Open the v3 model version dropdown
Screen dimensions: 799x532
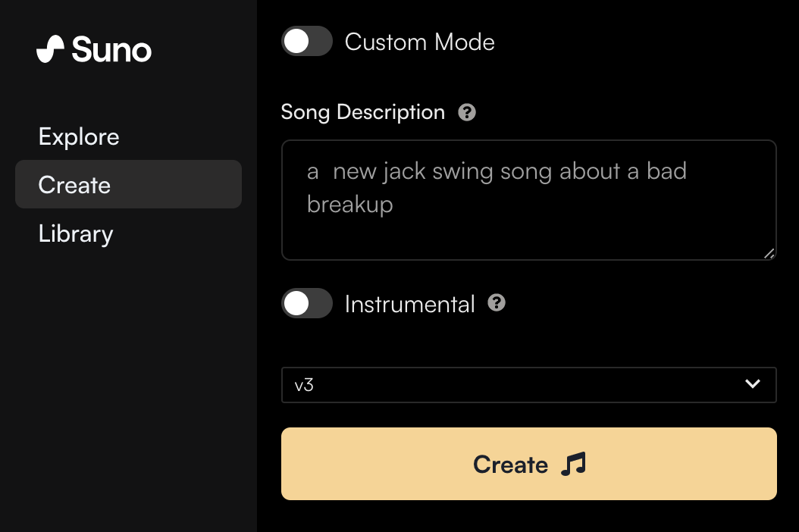coord(529,385)
